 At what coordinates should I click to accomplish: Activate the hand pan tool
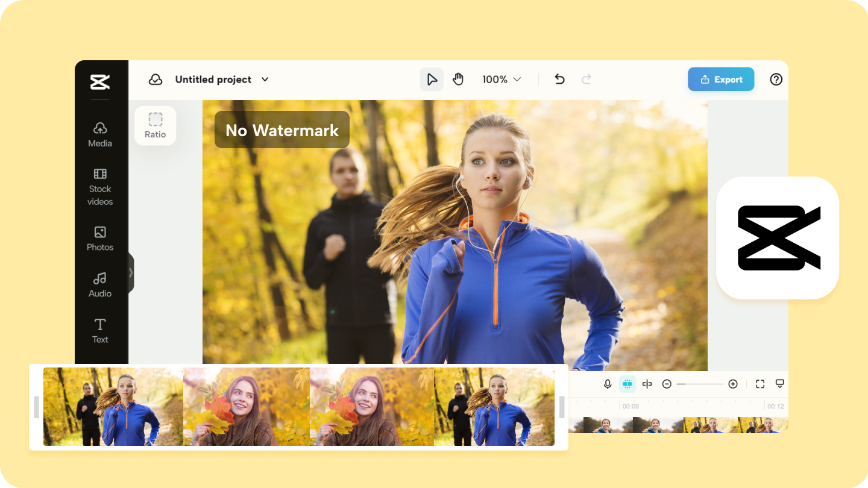click(458, 80)
